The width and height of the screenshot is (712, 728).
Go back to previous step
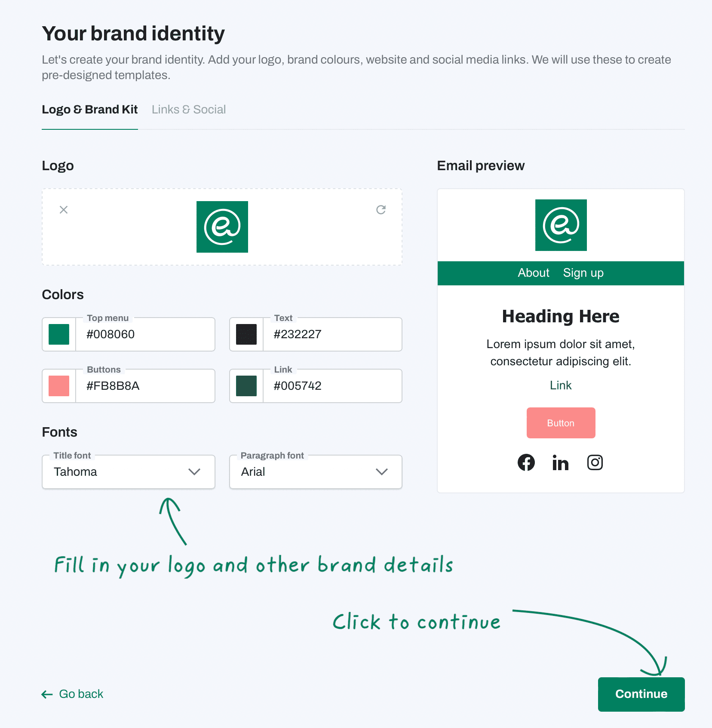(73, 694)
